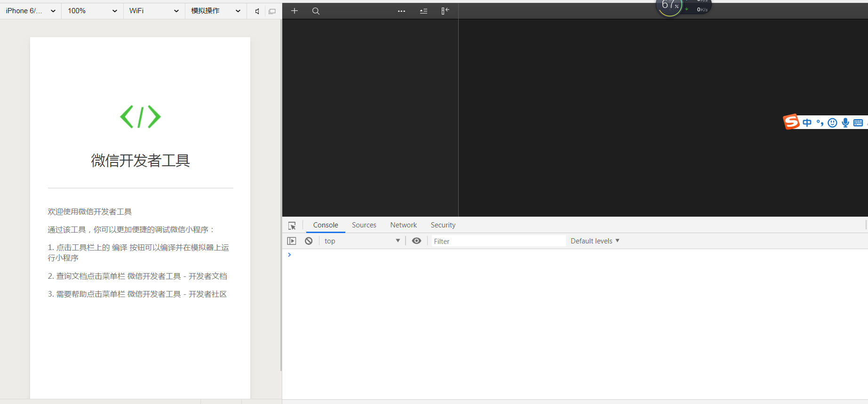Click the 0K/s network speed readout
Image resolution: width=868 pixels, height=404 pixels.
702,9
